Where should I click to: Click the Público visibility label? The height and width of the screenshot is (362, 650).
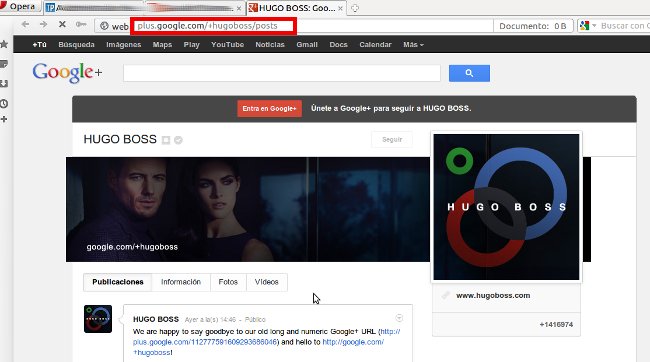(x=255, y=320)
